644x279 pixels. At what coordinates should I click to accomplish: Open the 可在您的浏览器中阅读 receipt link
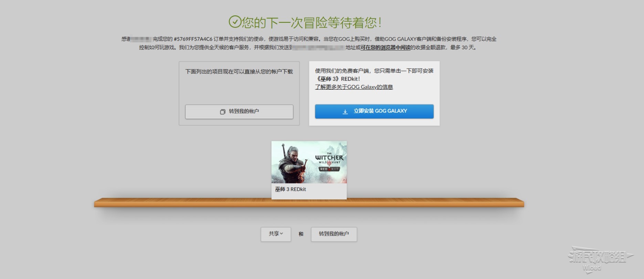[x=386, y=48]
